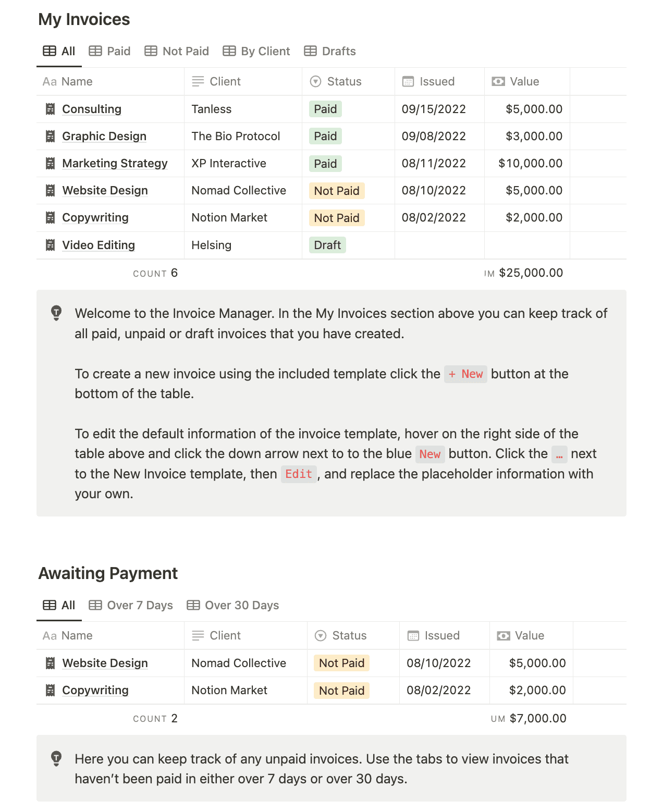Screen dimensions: 663x812
Task: Open the Status dropdown for the Consulting row
Action: click(325, 109)
